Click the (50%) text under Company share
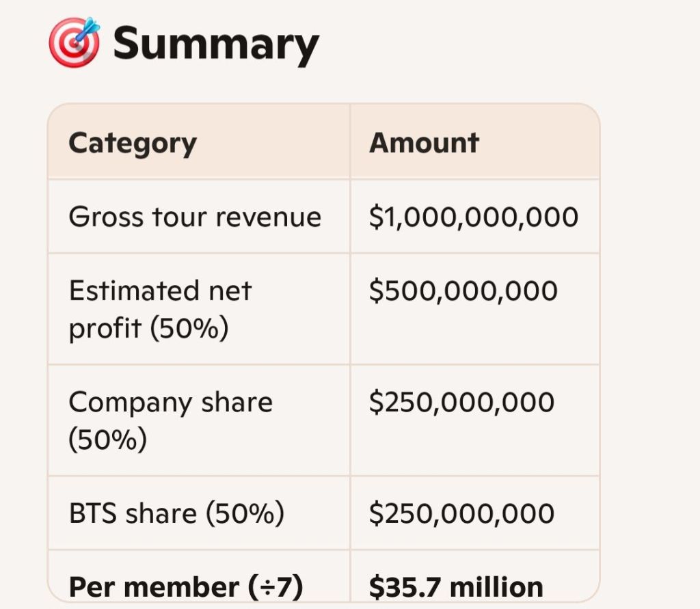Screen dimensions: 700x609 pos(108,439)
